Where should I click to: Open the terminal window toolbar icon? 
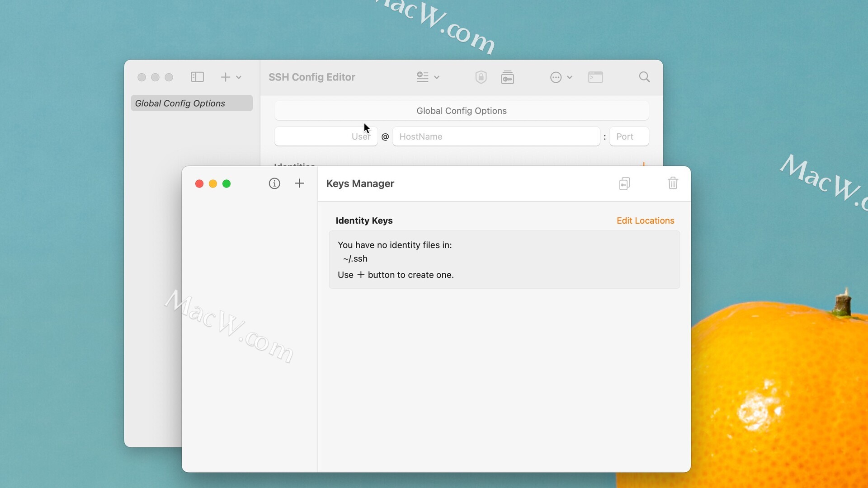pos(595,77)
